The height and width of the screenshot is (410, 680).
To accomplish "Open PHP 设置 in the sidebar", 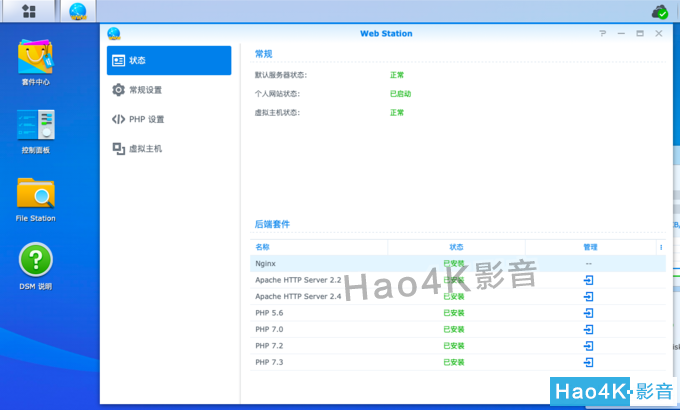I will [169, 119].
